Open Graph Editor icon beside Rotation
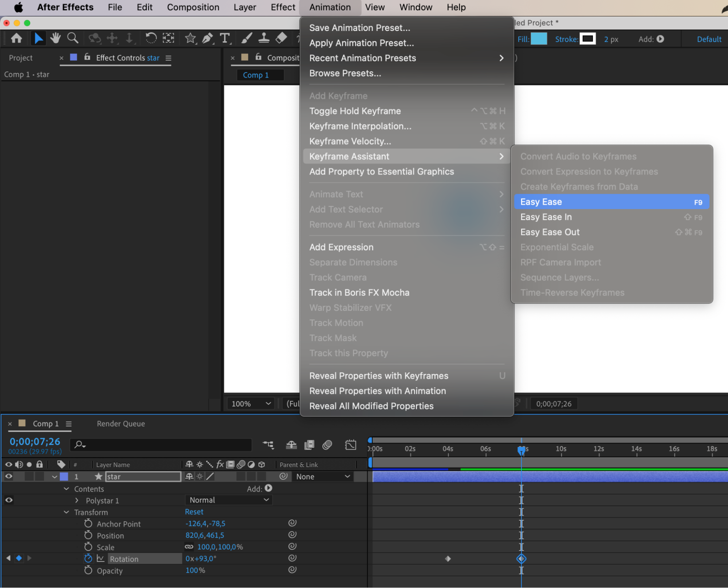 tap(101, 558)
